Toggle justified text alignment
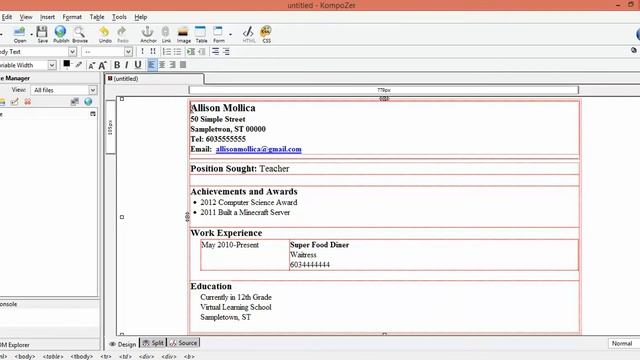Viewport: 640px width, 360px height. click(183, 65)
